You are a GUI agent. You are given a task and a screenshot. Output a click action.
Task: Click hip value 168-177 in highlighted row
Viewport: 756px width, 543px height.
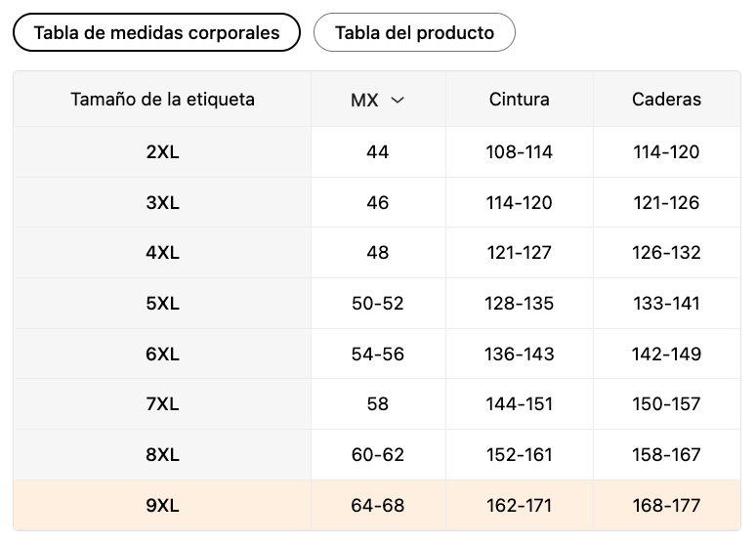point(667,505)
